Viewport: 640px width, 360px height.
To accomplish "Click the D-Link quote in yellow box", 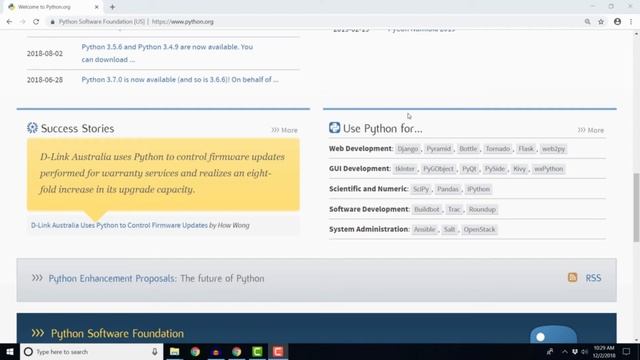I will (162, 173).
